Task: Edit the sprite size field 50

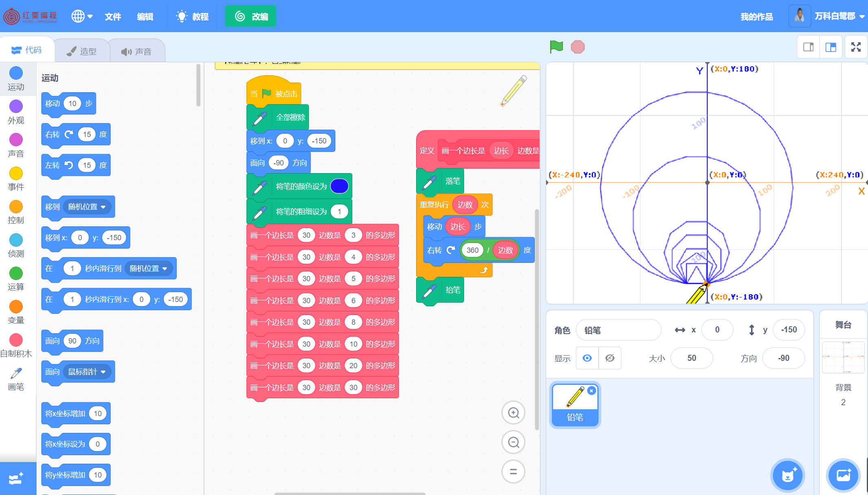Action: (x=692, y=358)
